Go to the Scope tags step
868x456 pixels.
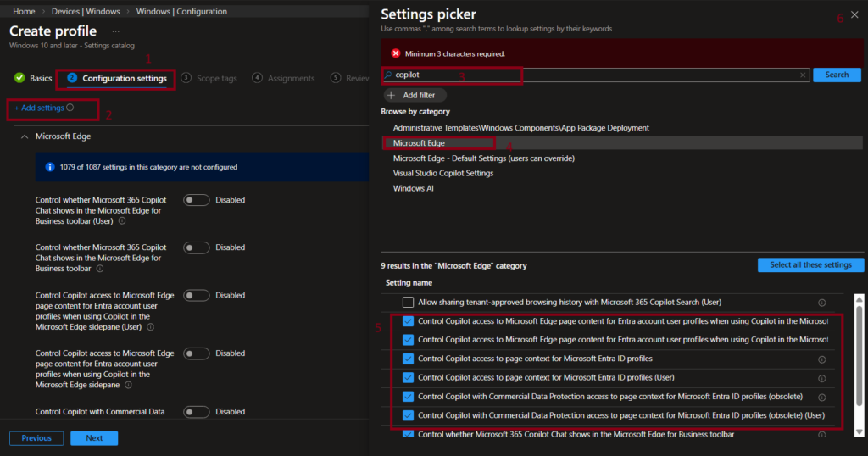(209, 79)
